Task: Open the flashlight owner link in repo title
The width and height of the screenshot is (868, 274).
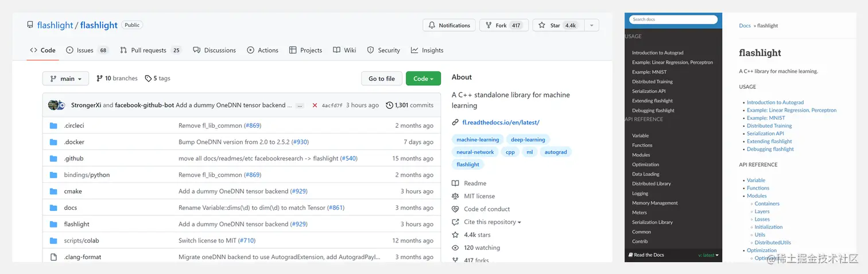Action: (55, 25)
